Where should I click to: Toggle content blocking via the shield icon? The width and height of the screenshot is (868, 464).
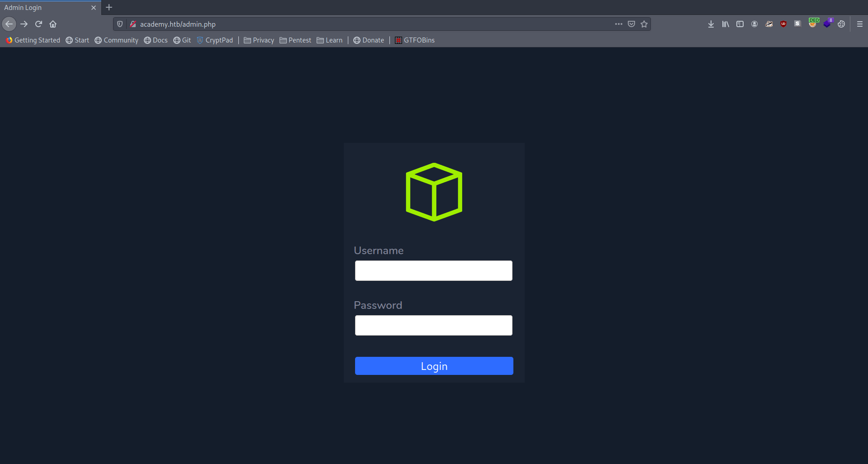(119, 24)
